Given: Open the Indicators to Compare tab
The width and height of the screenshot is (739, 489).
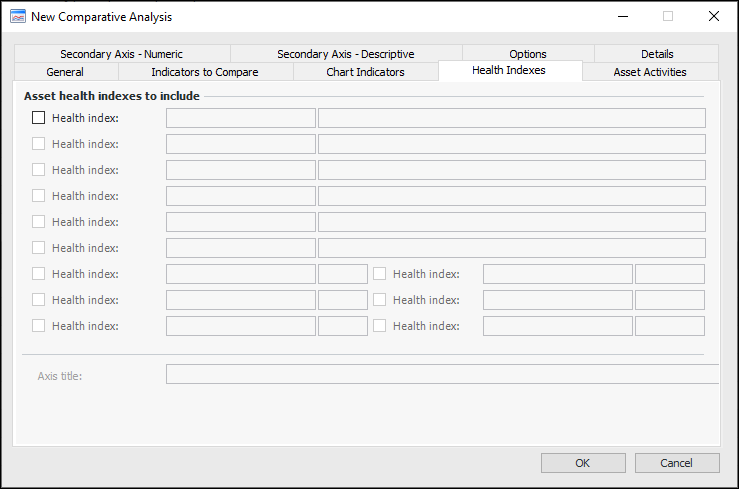Looking at the screenshot, I should 205,72.
